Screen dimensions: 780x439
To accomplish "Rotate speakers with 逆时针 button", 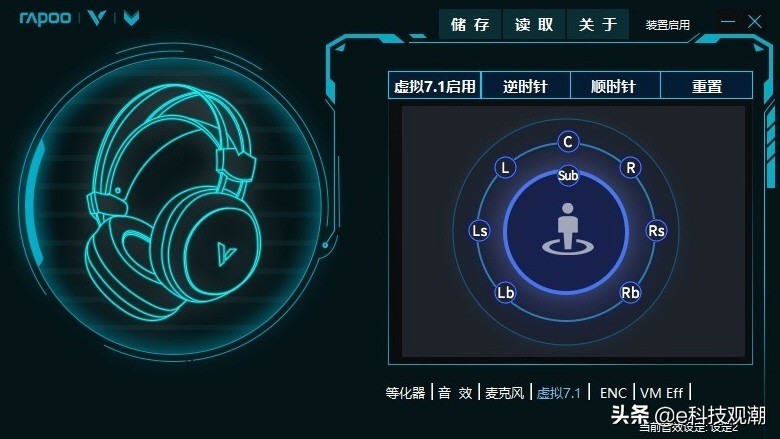I will (x=525, y=86).
